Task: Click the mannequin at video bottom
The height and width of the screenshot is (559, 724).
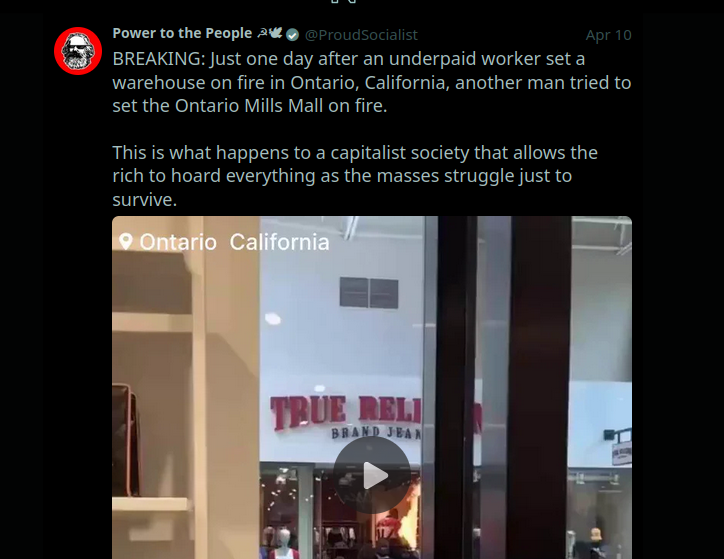Action: (284, 544)
